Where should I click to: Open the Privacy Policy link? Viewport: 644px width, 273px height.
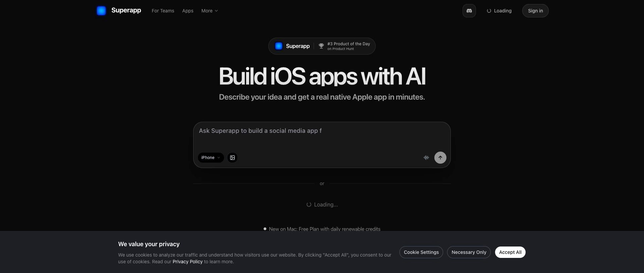pos(187,262)
